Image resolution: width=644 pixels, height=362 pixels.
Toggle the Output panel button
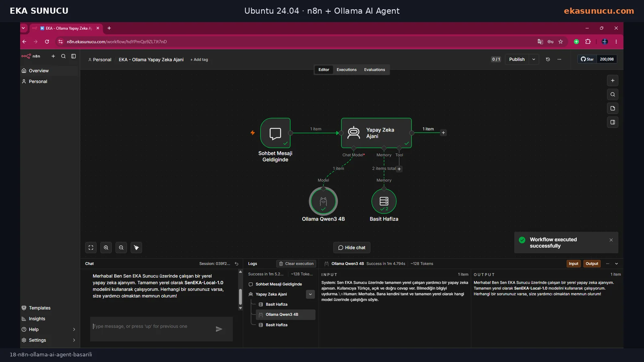(x=592, y=264)
